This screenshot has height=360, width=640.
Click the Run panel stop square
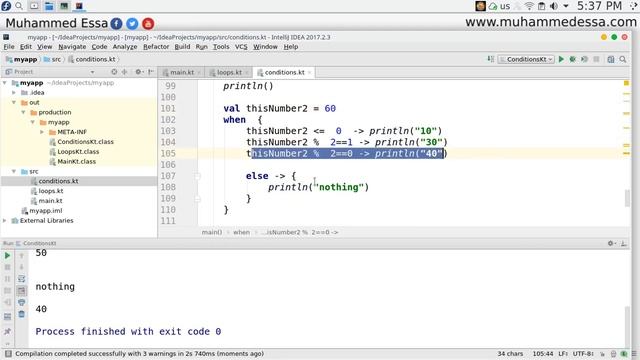click(x=7, y=267)
